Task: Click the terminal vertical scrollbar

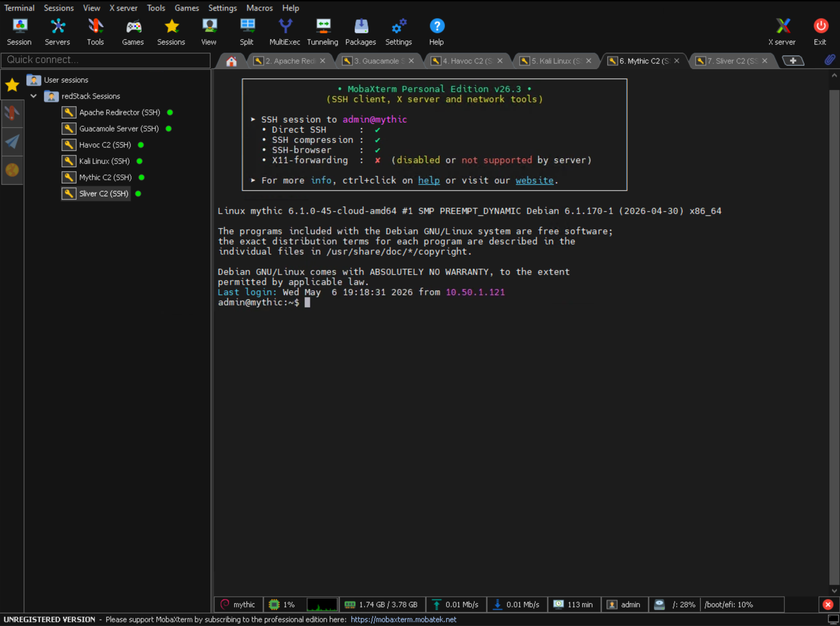Action: pos(834,334)
